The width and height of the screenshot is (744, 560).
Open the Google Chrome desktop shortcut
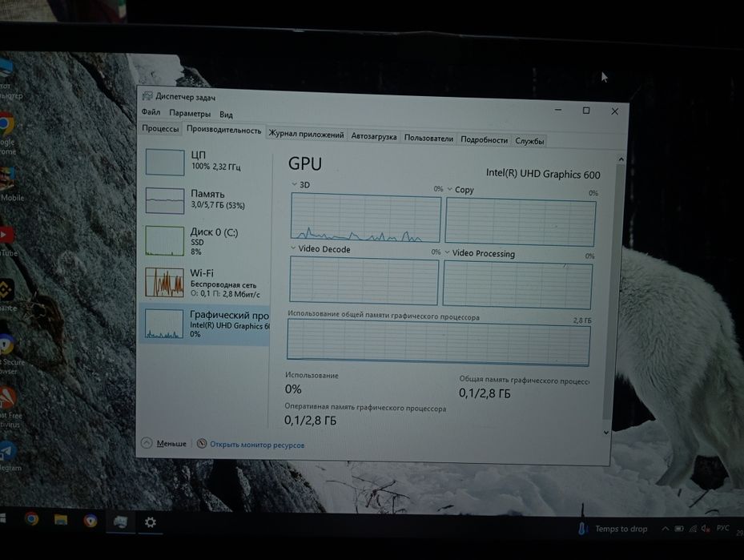(6, 133)
